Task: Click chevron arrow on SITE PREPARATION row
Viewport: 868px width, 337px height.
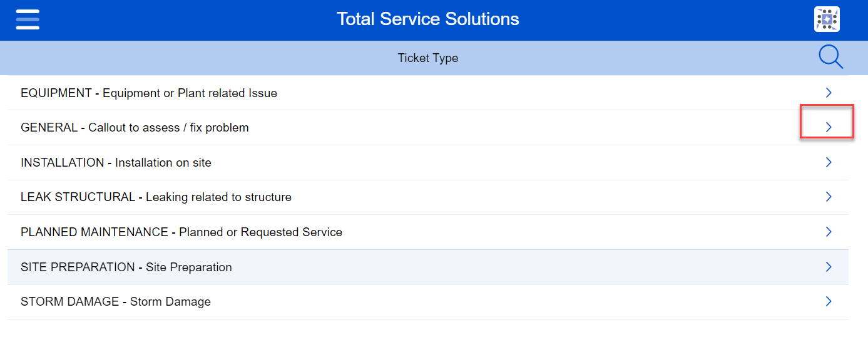Action: click(x=828, y=267)
